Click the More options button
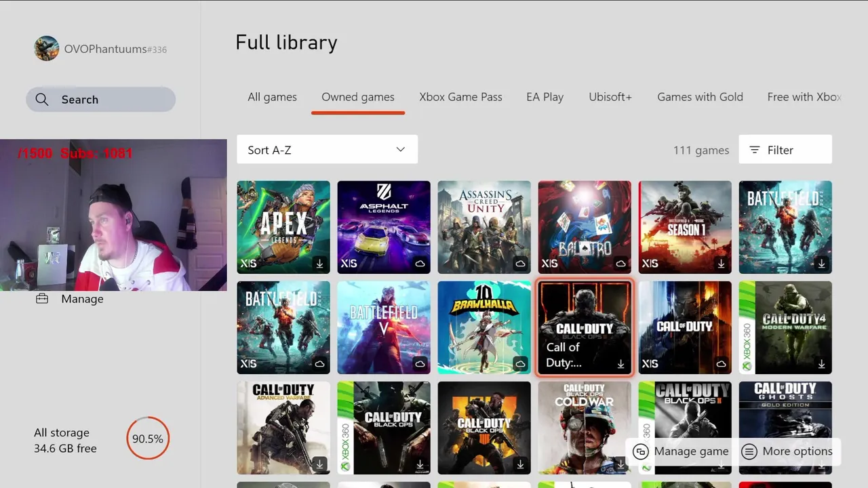The image size is (868, 488). (787, 451)
